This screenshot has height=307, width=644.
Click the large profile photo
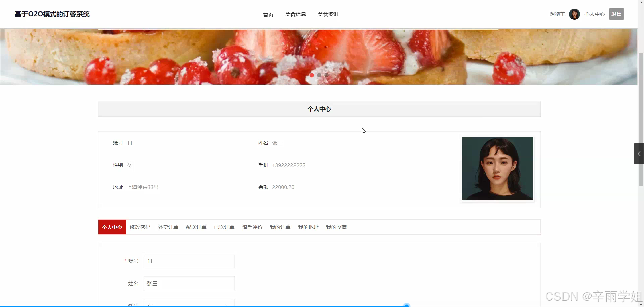(497, 169)
